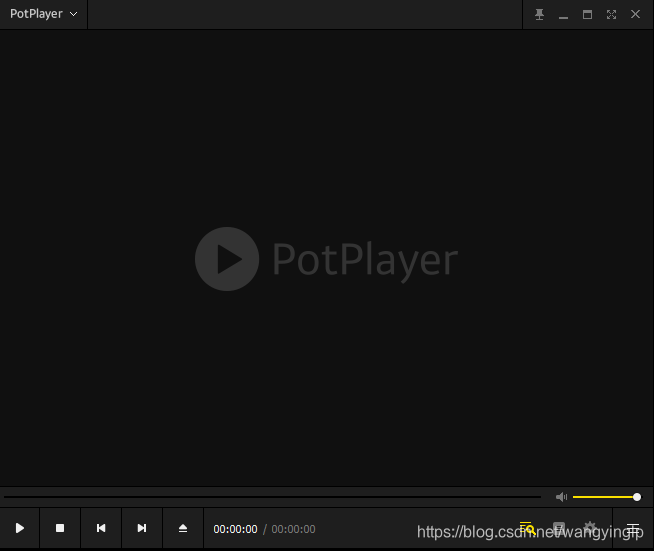
Task: Minimize the PotPlayer window
Action: [563, 17]
